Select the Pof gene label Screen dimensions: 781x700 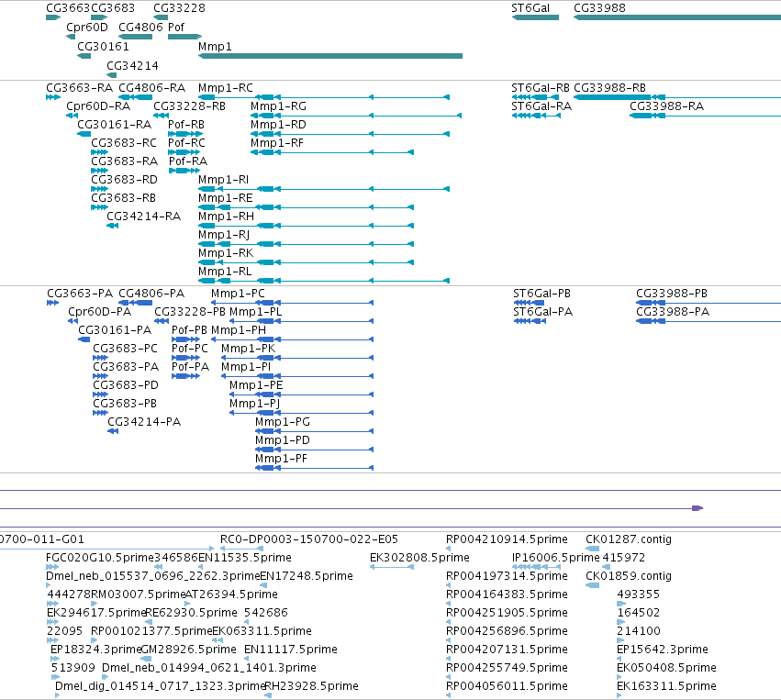click(x=176, y=28)
